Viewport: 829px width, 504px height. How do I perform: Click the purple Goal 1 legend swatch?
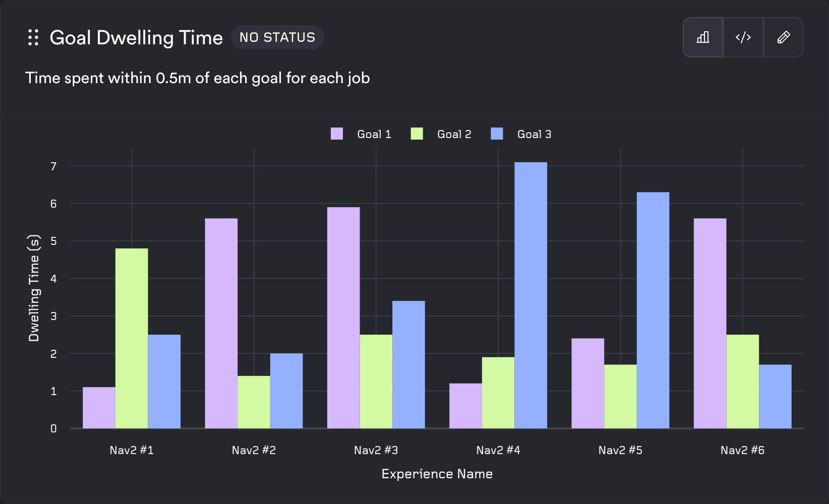tap(336, 134)
